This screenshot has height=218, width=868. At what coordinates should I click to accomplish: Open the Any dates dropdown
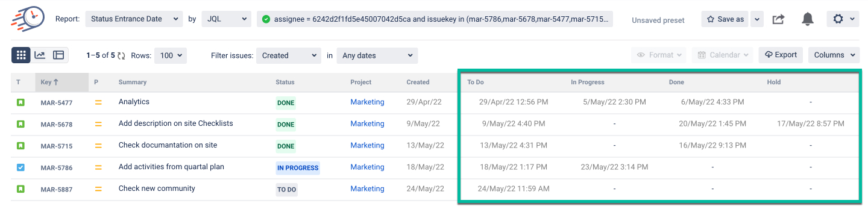tap(377, 55)
